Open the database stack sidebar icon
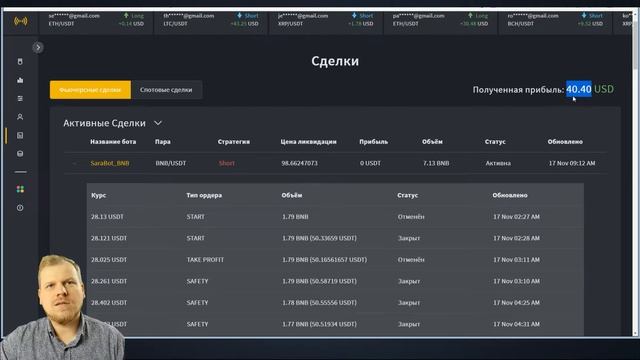640x360 pixels. point(20,153)
